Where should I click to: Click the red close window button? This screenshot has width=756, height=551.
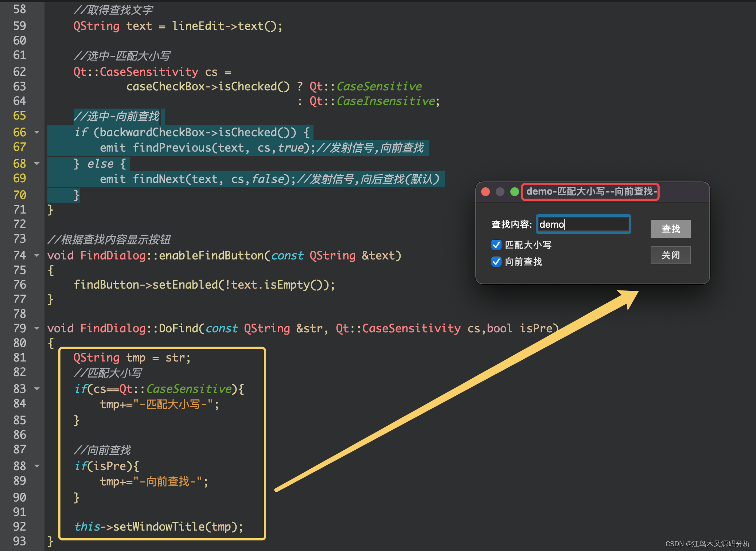click(486, 192)
